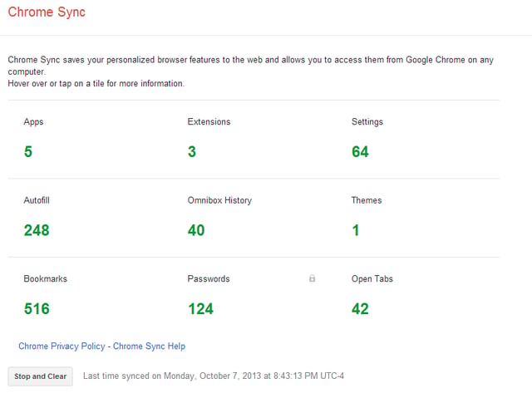Select the Bookmarks tile label

(x=46, y=278)
